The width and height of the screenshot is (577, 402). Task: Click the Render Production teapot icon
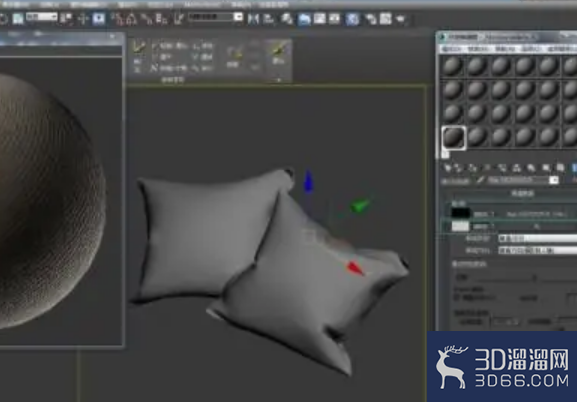click(401, 18)
